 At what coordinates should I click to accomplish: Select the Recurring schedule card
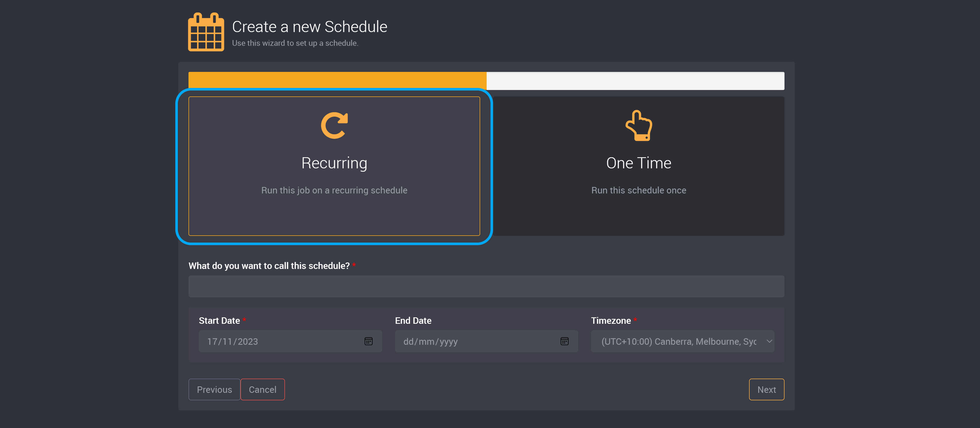pos(334,166)
